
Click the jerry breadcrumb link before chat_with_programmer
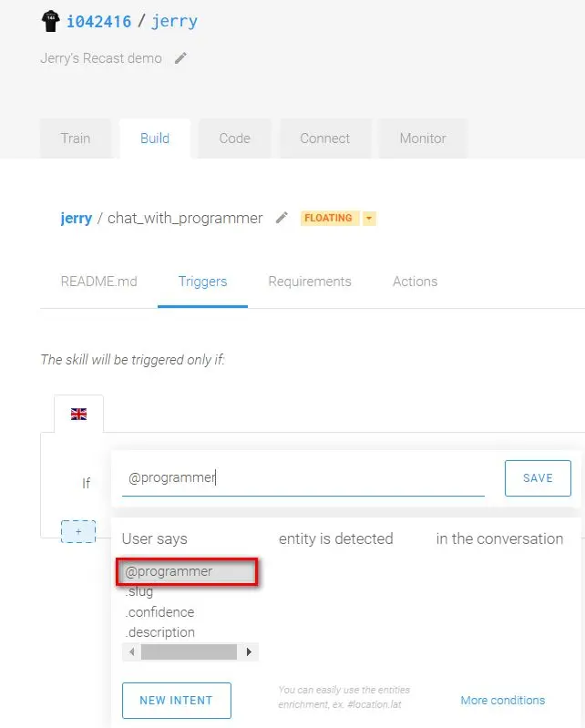pyautogui.click(x=77, y=218)
